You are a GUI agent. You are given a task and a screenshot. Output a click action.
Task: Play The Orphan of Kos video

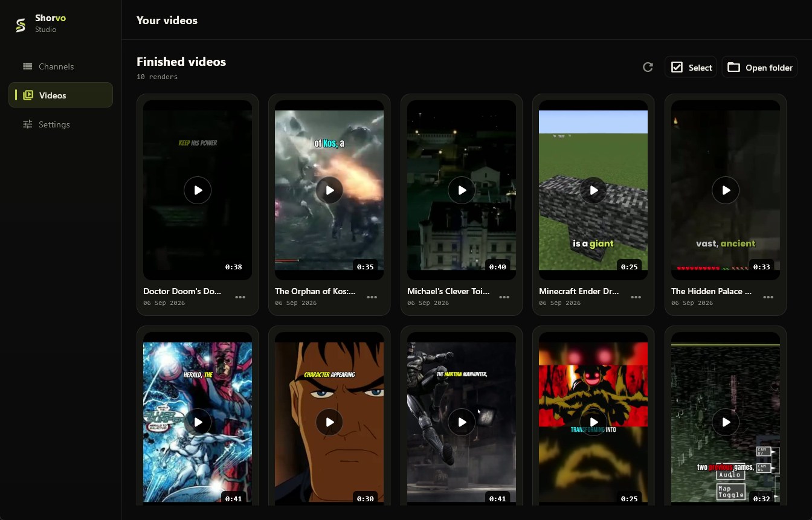(329, 190)
